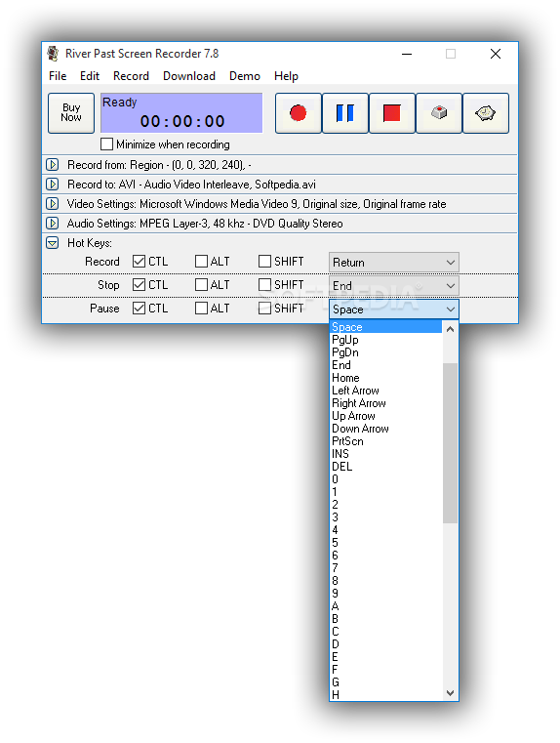Open the Record key dropdown showing Return
Viewport: 560px width, 743px height.
tap(394, 263)
